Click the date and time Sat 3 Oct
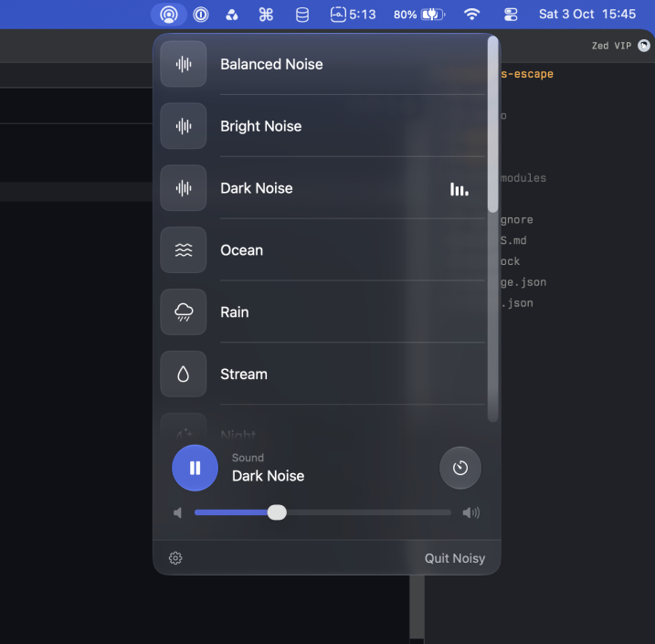The width and height of the screenshot is (655, 644). tap(586, 15)
